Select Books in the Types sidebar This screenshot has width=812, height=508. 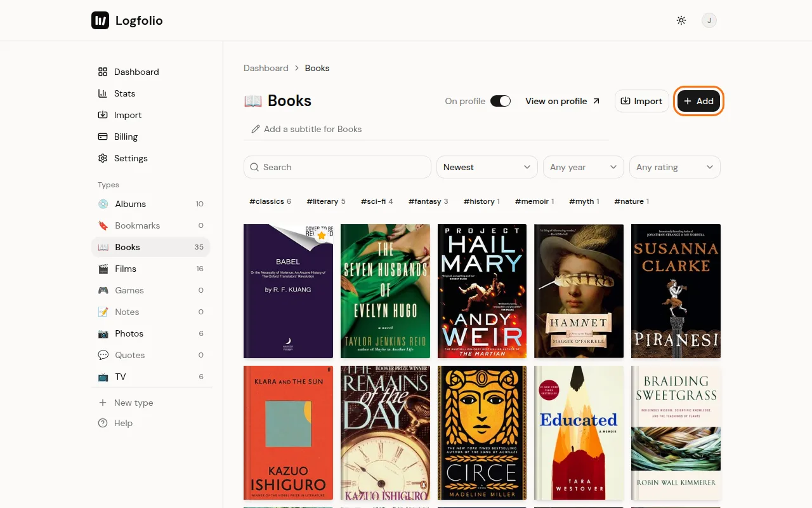[150, 247]
